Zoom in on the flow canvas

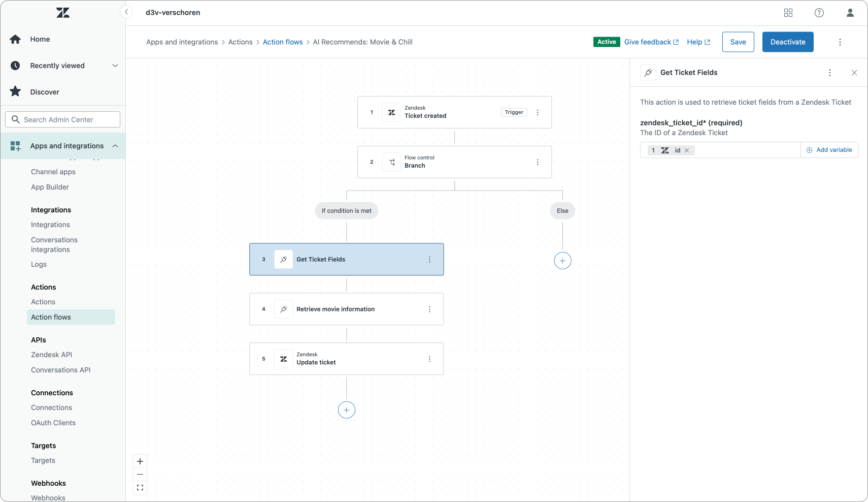pyautogui.click(x=140, y=461)
